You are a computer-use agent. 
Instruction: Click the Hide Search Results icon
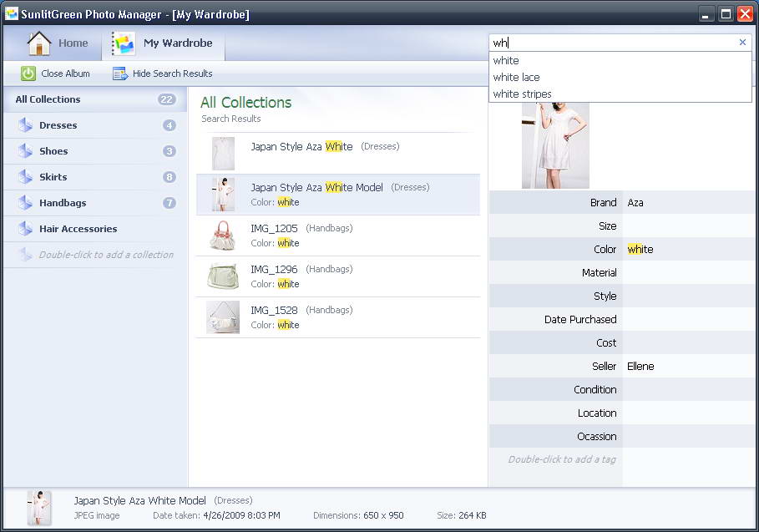tap(119, 73)
